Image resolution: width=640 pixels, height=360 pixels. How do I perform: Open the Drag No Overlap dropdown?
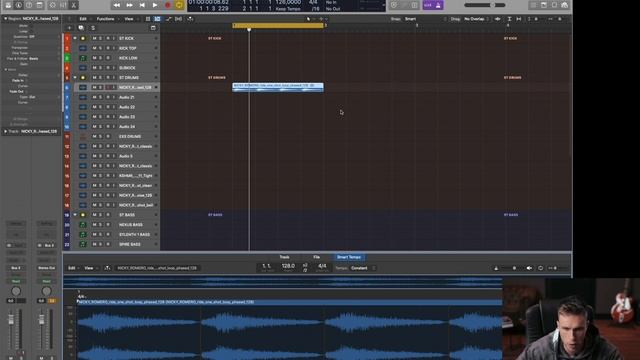476,19
